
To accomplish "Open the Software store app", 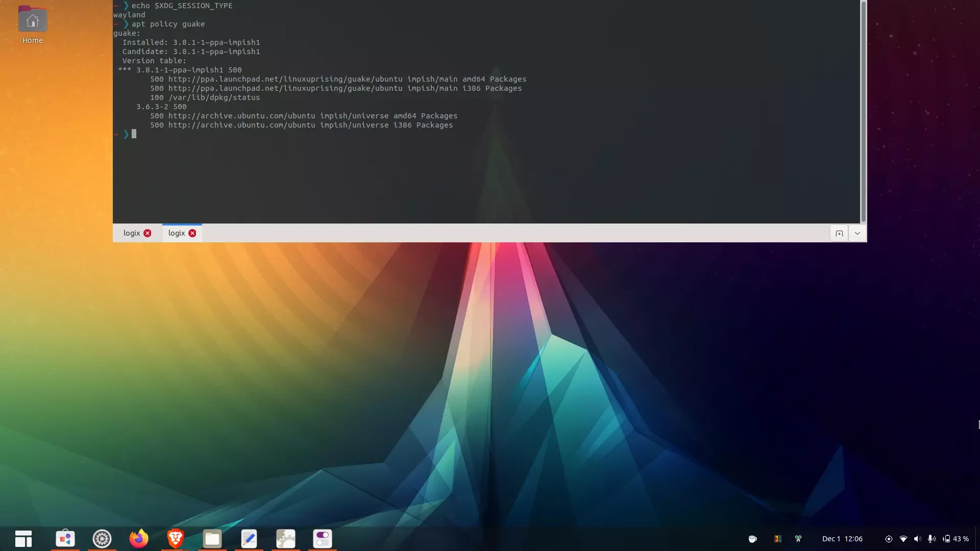I will [x=65, y=538].
